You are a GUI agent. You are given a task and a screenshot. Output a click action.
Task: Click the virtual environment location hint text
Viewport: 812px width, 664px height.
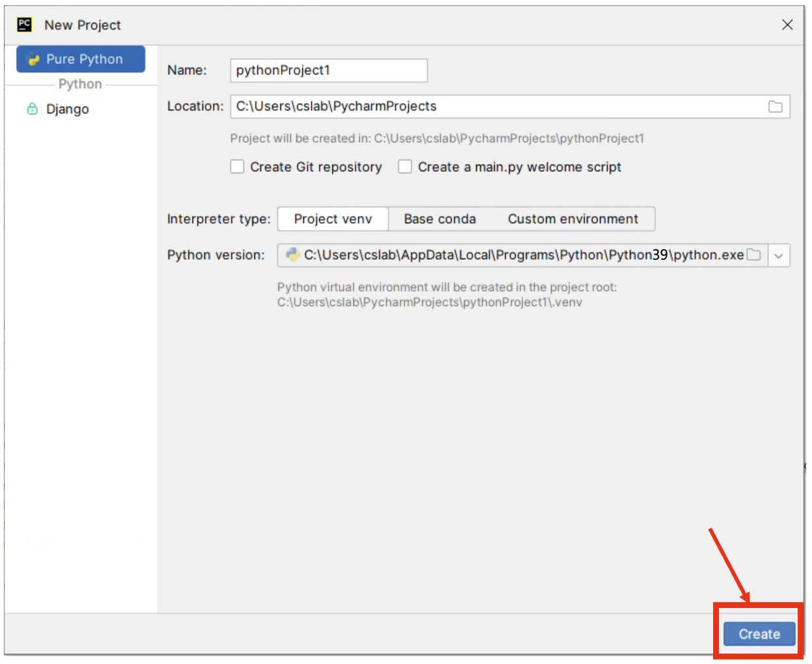pos(447,294)
